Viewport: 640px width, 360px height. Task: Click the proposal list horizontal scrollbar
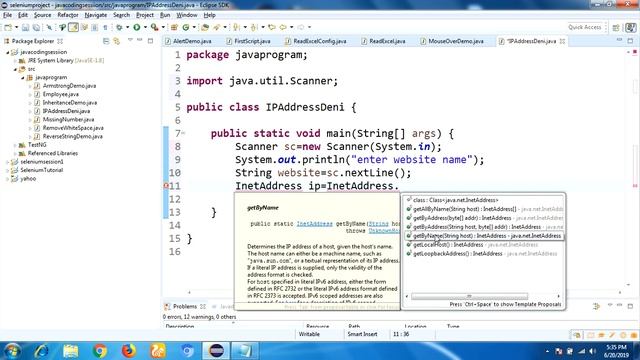469,296
